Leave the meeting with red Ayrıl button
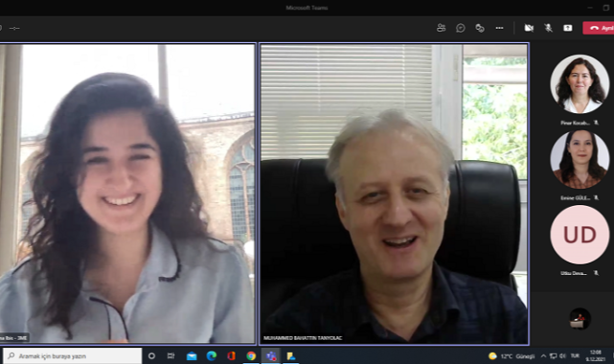The height and width of the screenshot is (364, 614). pyautogui.click(x=599, y=28)
